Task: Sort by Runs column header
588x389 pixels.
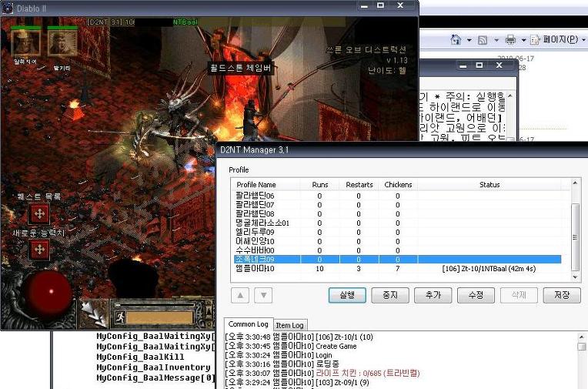Action: pos(320,185)
